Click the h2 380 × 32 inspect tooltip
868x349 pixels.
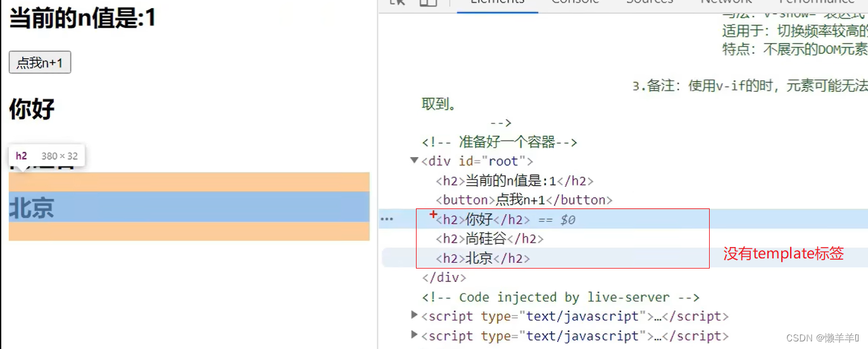[x=47, y=156]
